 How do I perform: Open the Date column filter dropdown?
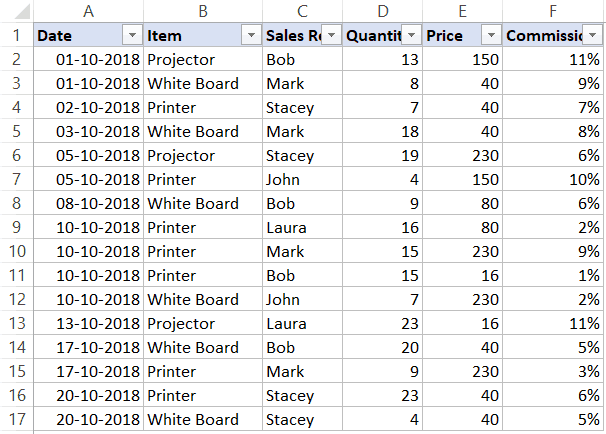point(132,35)
